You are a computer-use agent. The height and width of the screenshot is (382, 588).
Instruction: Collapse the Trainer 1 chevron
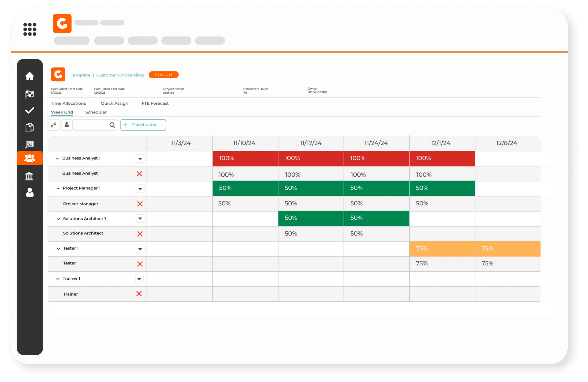(58, 279)
